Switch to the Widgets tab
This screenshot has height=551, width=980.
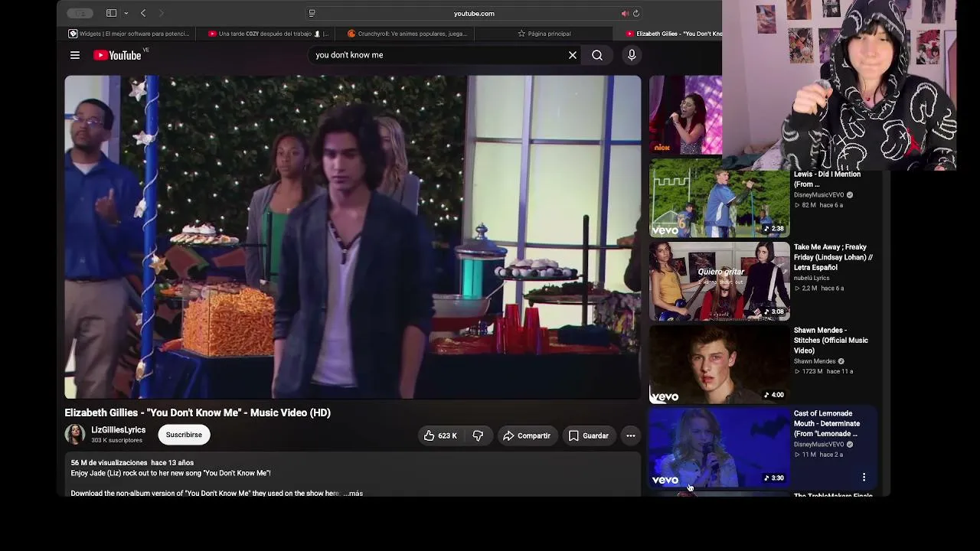click(129, 34)
